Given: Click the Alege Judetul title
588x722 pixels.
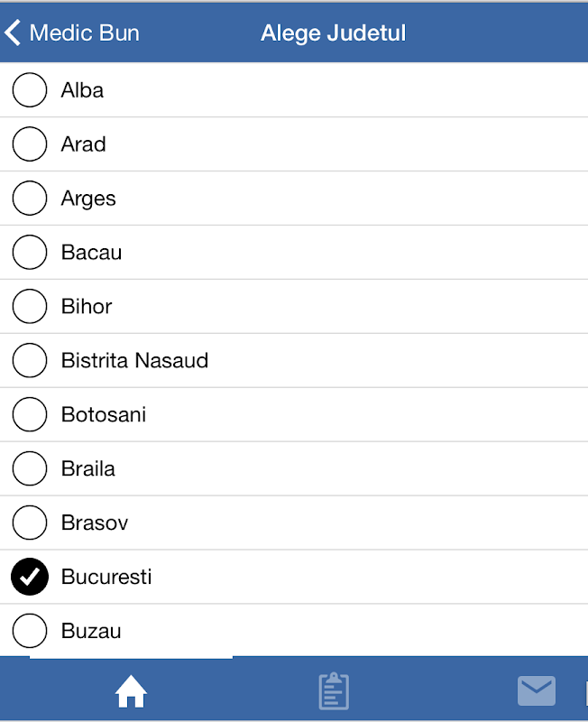Looking at the screenshot, I should click(x=333, y=33).
